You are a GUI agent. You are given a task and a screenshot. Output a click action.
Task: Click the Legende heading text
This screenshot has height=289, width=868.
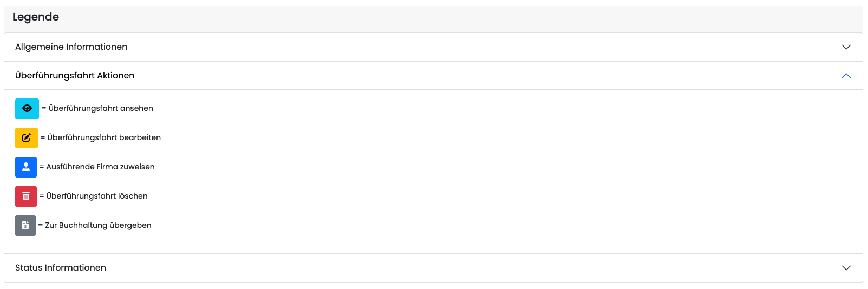[36, 17]
